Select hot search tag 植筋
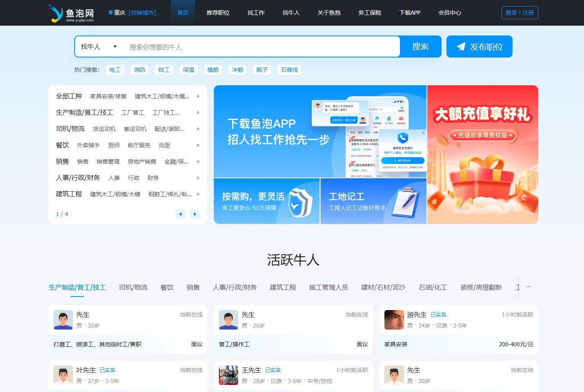 click(213, 70)
